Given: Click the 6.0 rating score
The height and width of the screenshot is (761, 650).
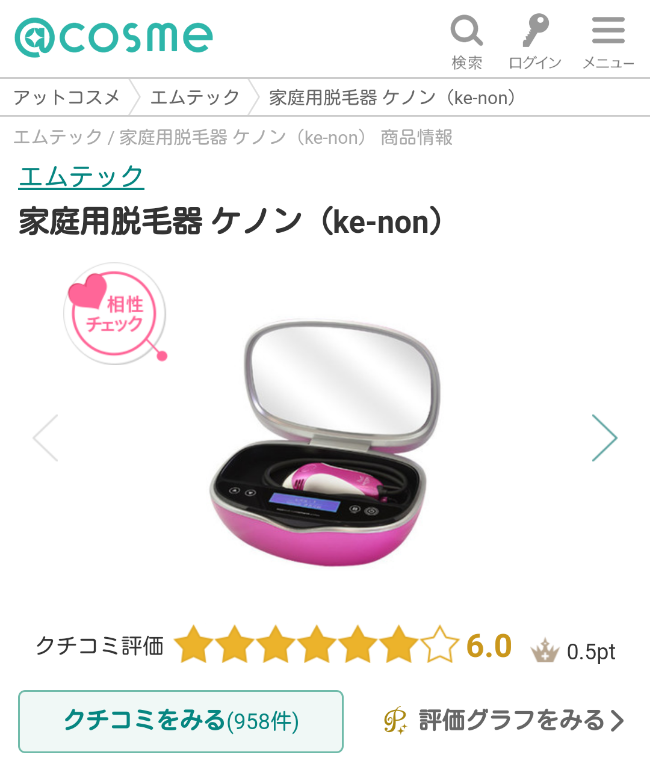Looking at the screenshot, I should (489, 646).
